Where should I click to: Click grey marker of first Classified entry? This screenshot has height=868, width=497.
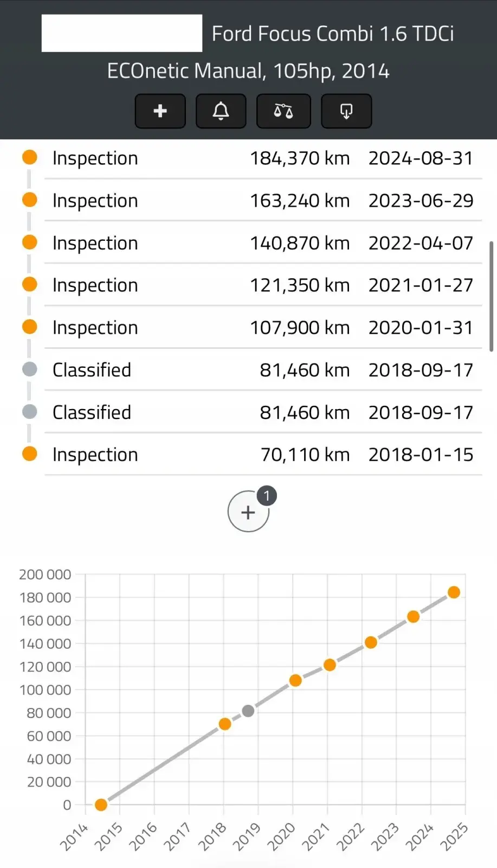coord(29,369)
